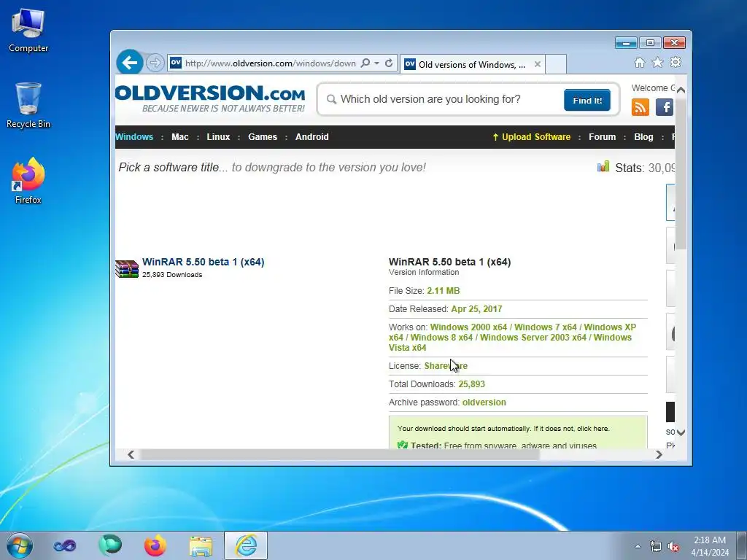Open Favorites with the star icon
Image resolution: width=747 pixels, height=560 pixels.
(657, 63)
